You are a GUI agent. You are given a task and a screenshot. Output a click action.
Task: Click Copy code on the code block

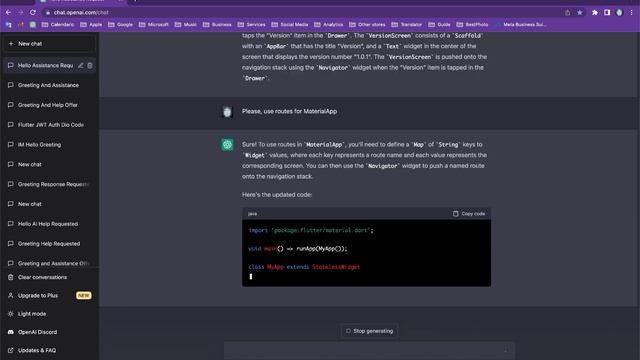469,213
